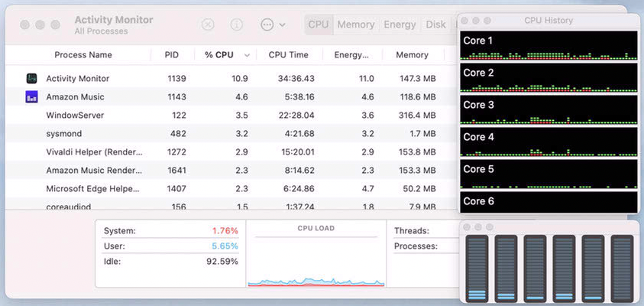This screenshot has height=306, width=644.
Task: Click the PID column header
Action: tap(172, 55)
